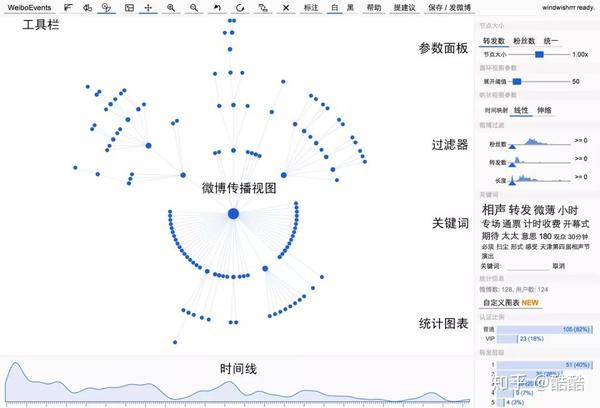The width and height of the screenshot is (600, 408).
Task: Click repost level 1 bar 51 (40%)
Action: 545,365
